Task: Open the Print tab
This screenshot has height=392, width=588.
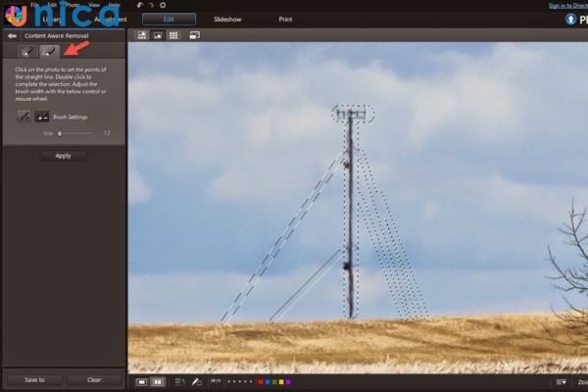Action: 285,19
